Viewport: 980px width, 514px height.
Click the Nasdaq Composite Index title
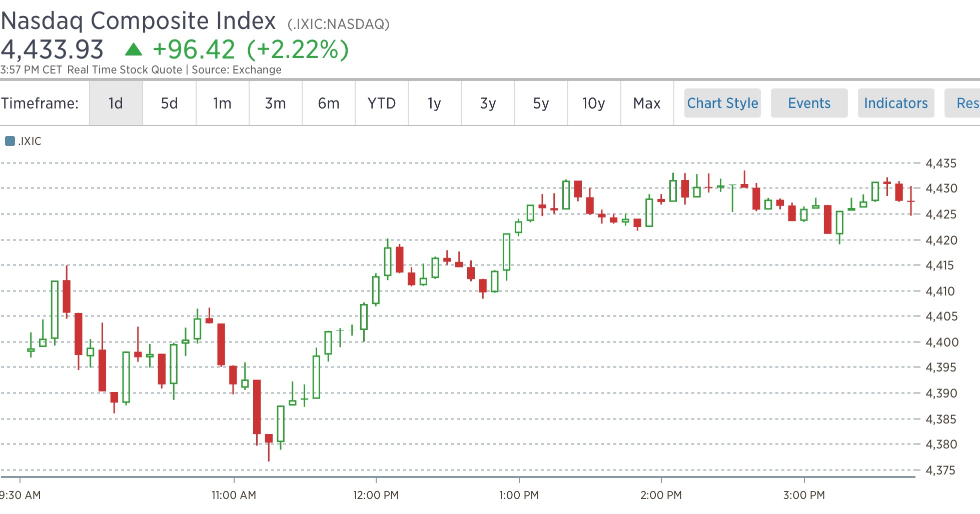138,21
